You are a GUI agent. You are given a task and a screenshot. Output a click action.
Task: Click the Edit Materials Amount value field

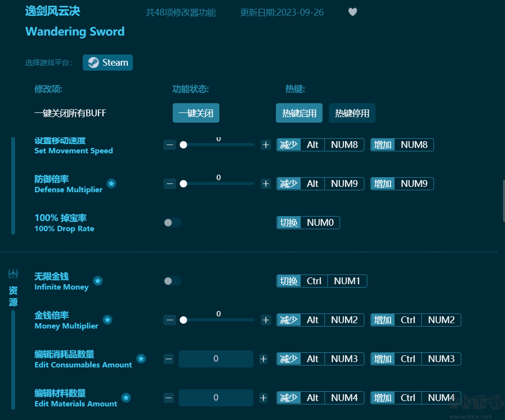tap(216, 398)
